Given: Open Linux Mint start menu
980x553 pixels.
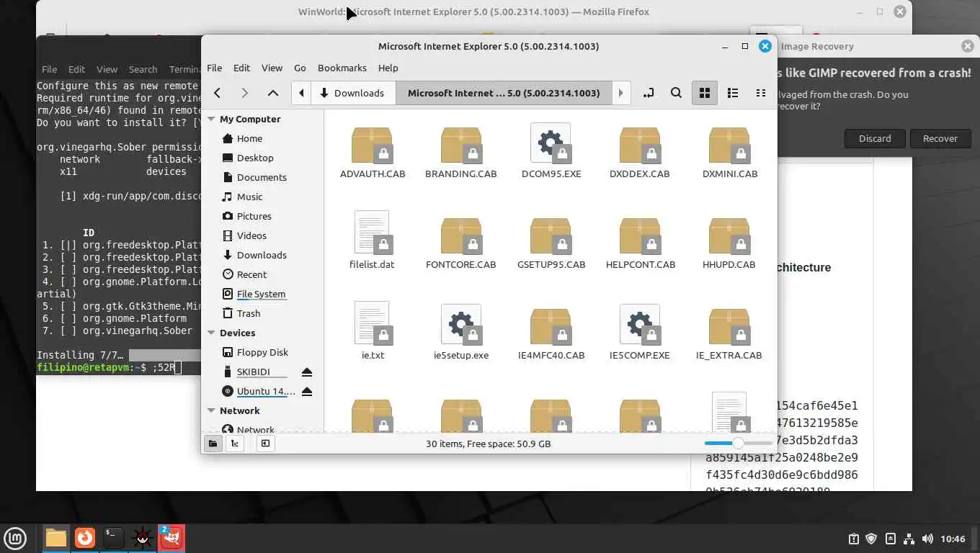Looking at the screenshot, I should [15, 538].
